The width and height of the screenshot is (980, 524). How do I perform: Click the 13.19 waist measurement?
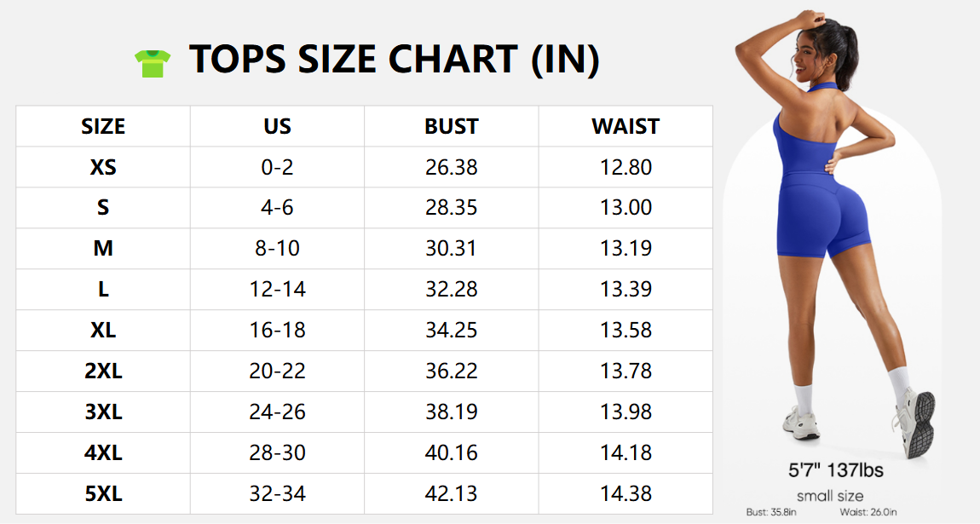pos(625,249)
